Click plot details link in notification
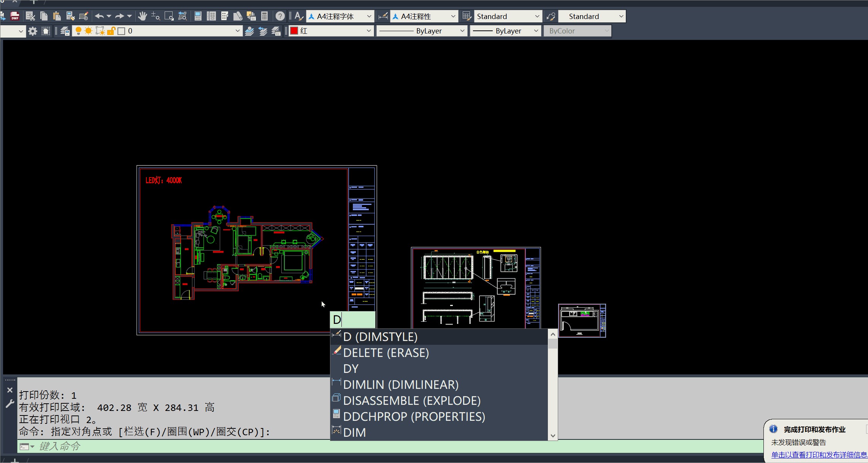 click(819, 455)
